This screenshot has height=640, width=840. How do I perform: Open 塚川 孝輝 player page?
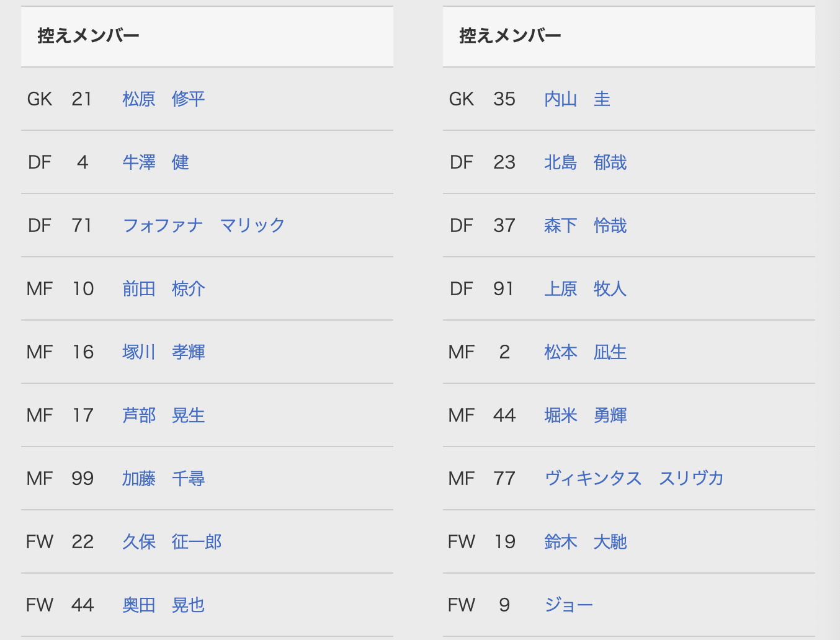click(164, 352)
